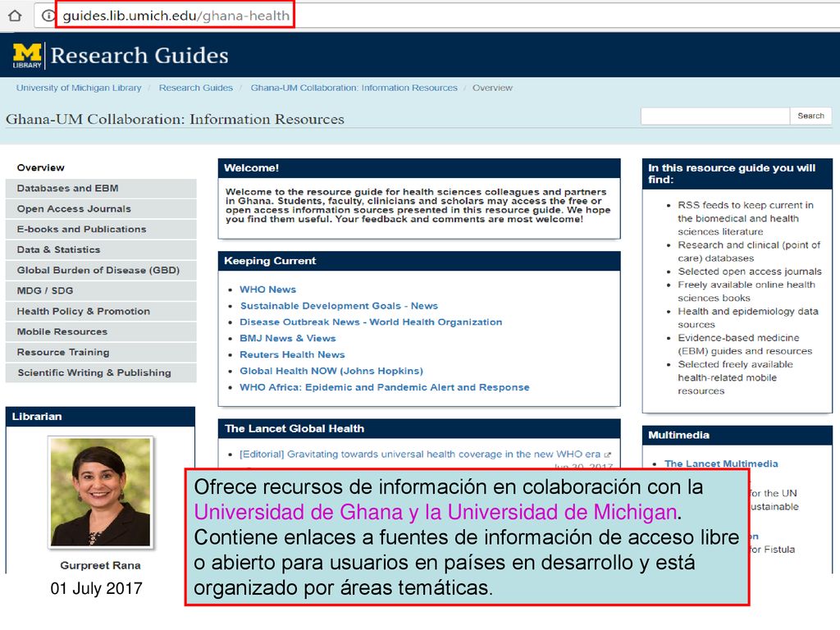Open WHO News link
Image resolution: width=840 pixels, height=630 pixels.
click(268, 290)
